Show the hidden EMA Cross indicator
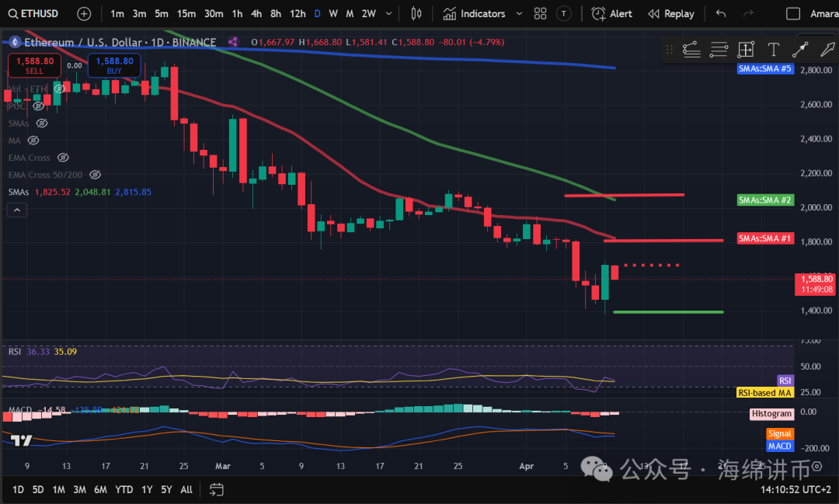Screen dimensions: 839x504 (x=64, y=158)
